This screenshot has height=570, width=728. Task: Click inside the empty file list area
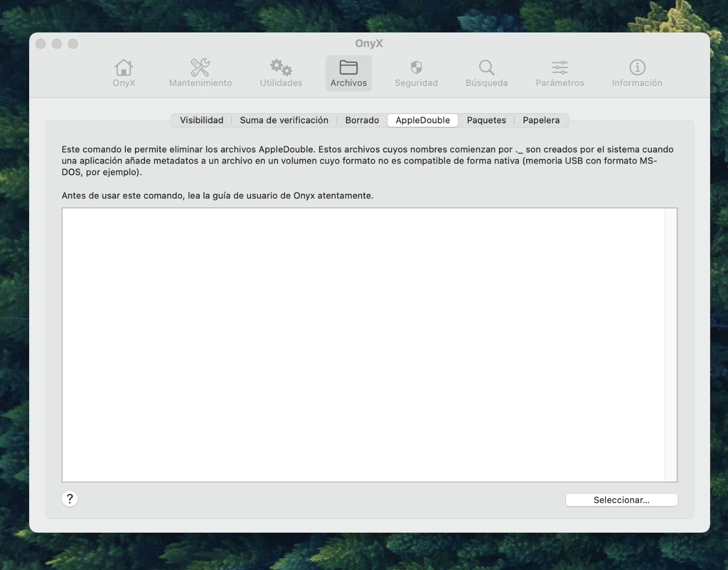coord(364,345)
